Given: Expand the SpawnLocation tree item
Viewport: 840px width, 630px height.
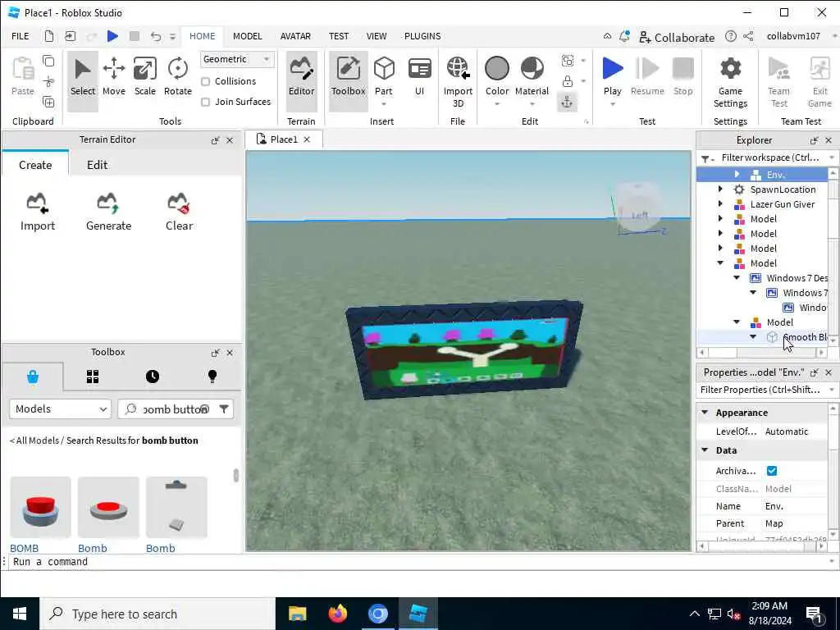Looking at the screenshot, I should [720, 189].
